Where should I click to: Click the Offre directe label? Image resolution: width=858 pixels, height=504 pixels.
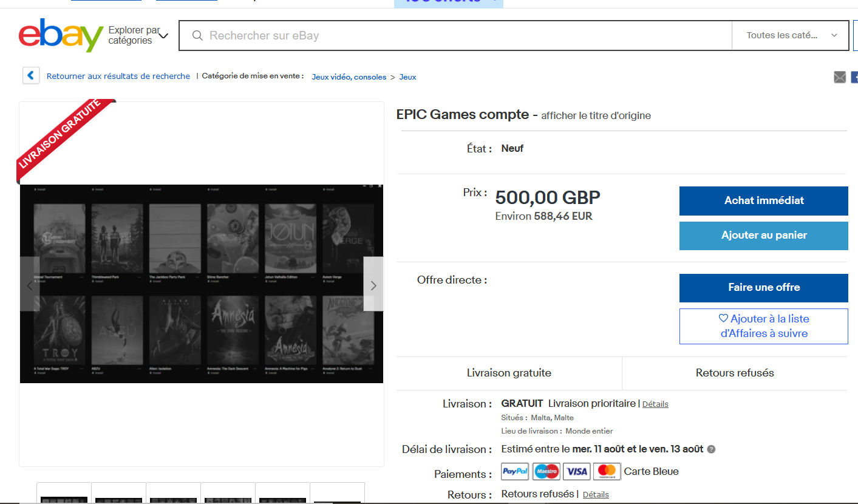click(x=452, y=281)
